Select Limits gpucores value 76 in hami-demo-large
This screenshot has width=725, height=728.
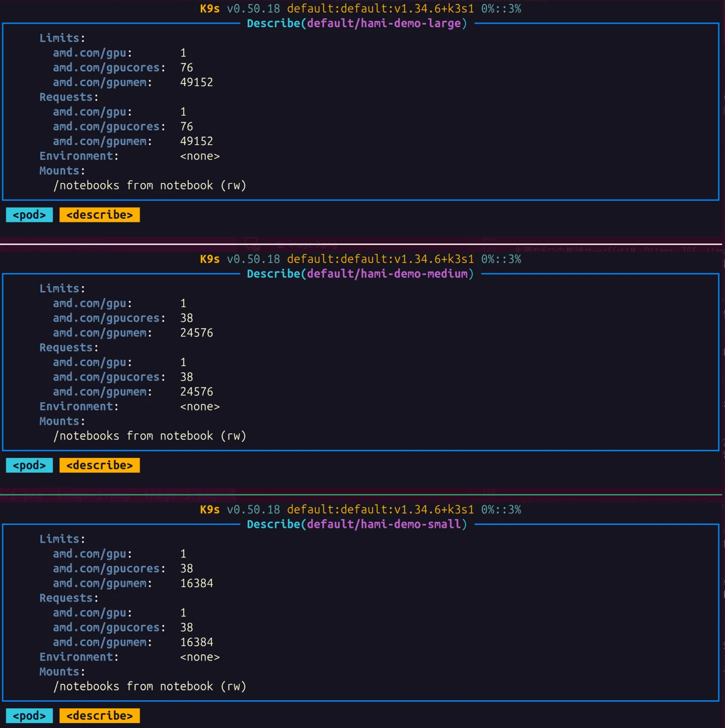pyautogui.click(x=187, y=68)
